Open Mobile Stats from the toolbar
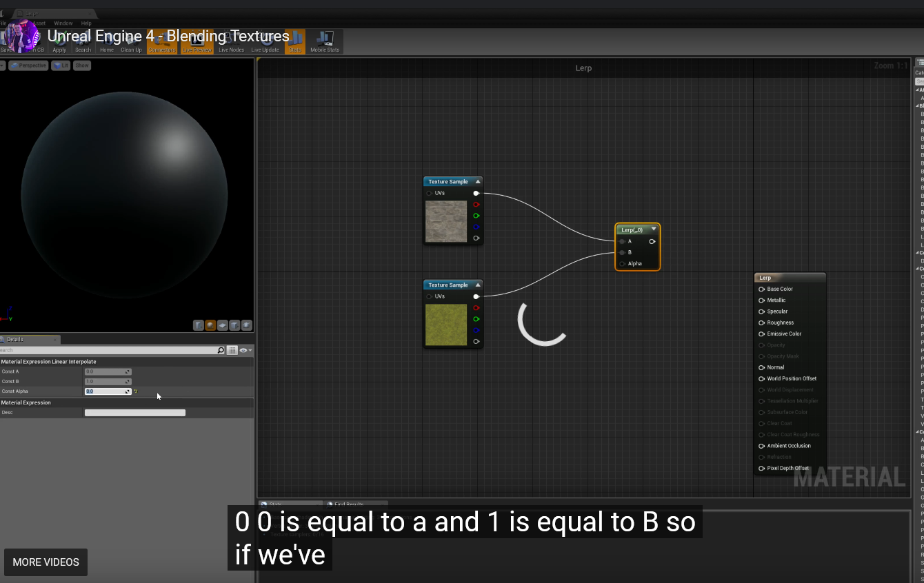This screenshot has width=924, height=583. click(x=324, y=42)
